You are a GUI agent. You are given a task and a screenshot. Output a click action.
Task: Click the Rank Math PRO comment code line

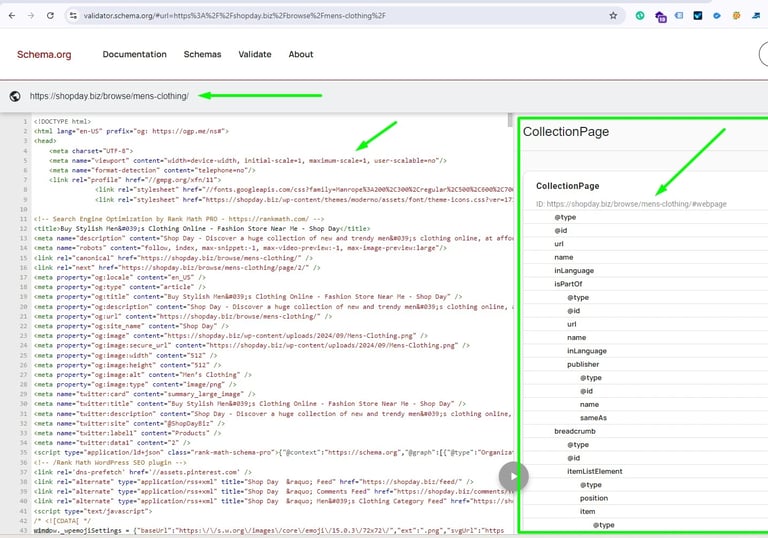click(179, 219)
